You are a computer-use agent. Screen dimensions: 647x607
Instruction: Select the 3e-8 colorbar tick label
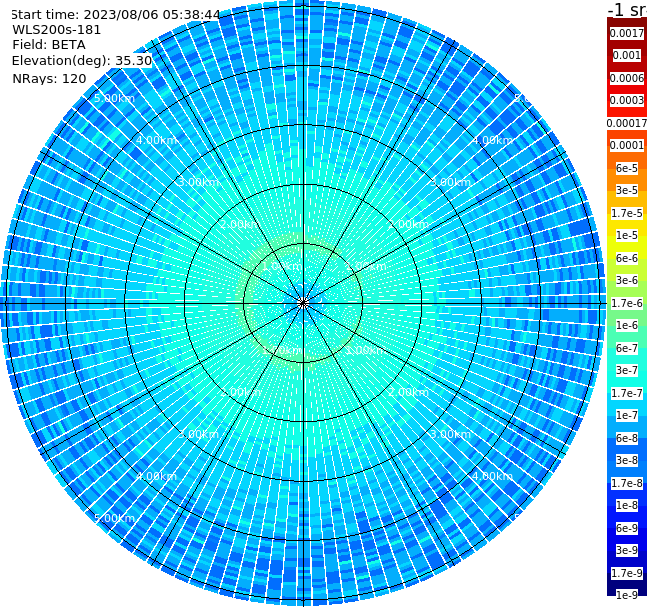(x=627, y=460)
